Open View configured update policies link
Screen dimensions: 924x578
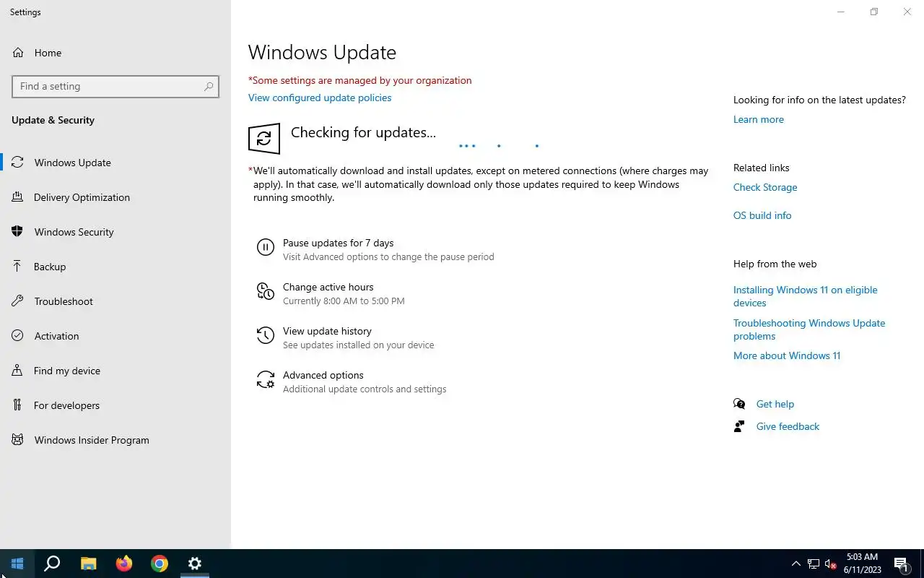(320, 98)
